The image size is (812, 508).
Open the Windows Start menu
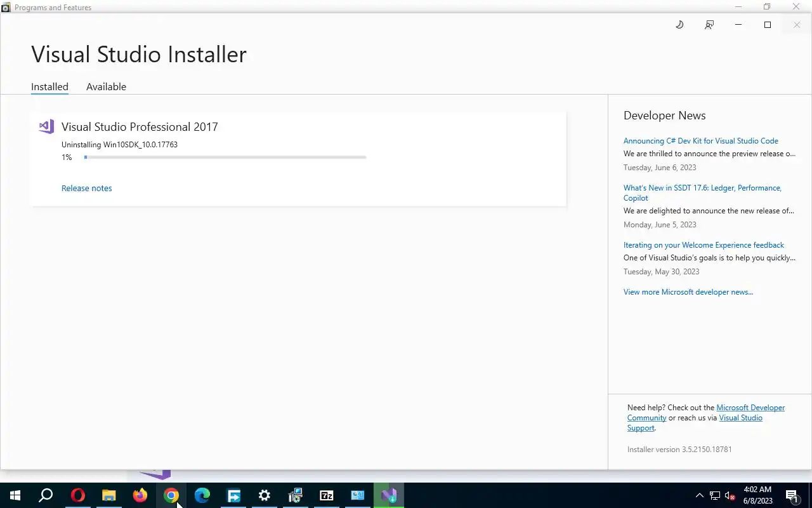click(15, 495)
